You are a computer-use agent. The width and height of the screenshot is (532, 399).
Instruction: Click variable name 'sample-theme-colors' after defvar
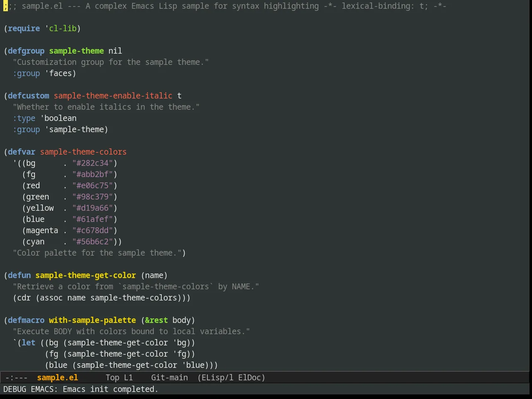(83, 152)
